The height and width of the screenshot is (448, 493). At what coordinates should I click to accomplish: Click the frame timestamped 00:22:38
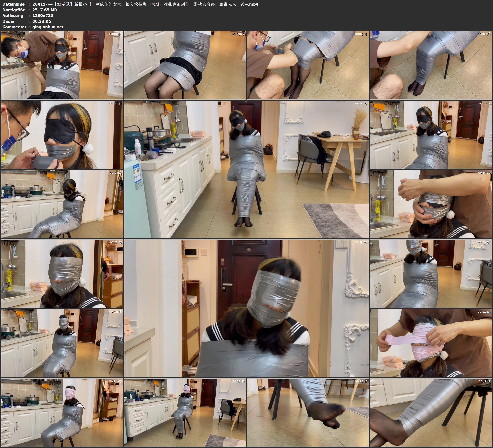pyautogui.click(x=62, y=343)
